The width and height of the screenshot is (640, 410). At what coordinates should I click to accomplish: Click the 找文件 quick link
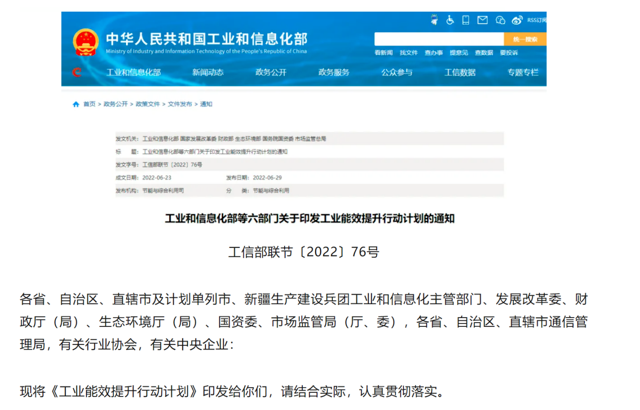(409, 53)
